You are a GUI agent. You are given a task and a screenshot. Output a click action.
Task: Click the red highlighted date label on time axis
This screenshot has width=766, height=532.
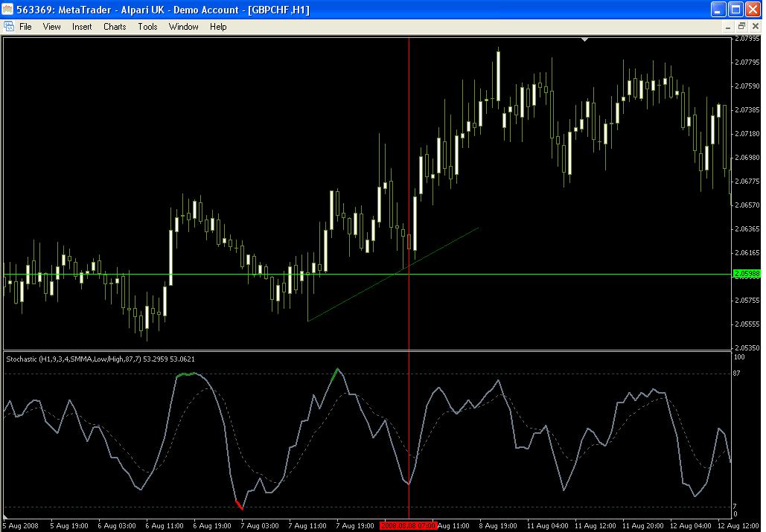pyautogui.click(x=409, y=525)
